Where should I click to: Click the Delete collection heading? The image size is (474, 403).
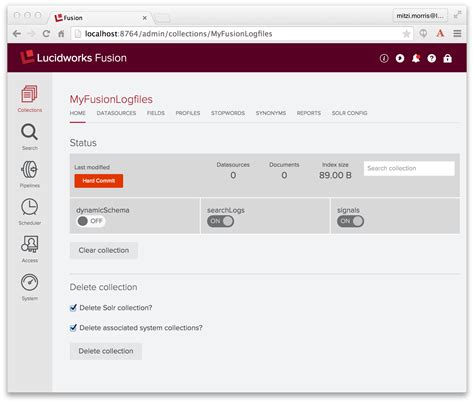(x=103, y=287)
